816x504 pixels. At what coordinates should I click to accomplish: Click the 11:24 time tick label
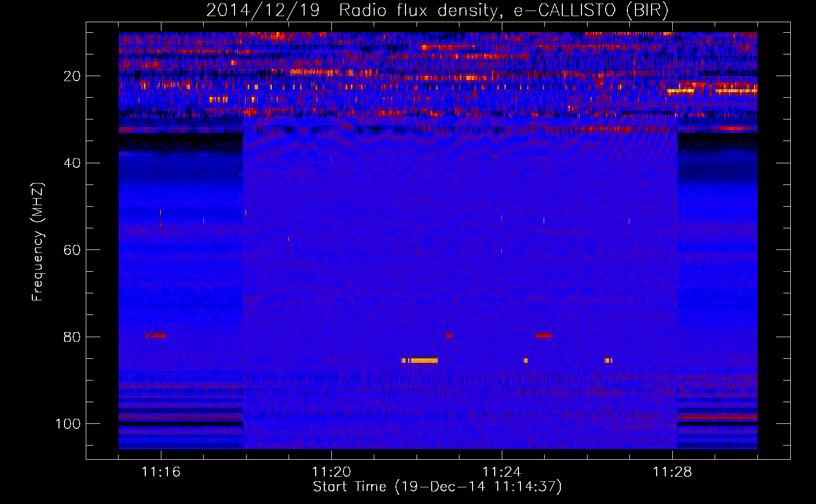click(x=502, y=472)
